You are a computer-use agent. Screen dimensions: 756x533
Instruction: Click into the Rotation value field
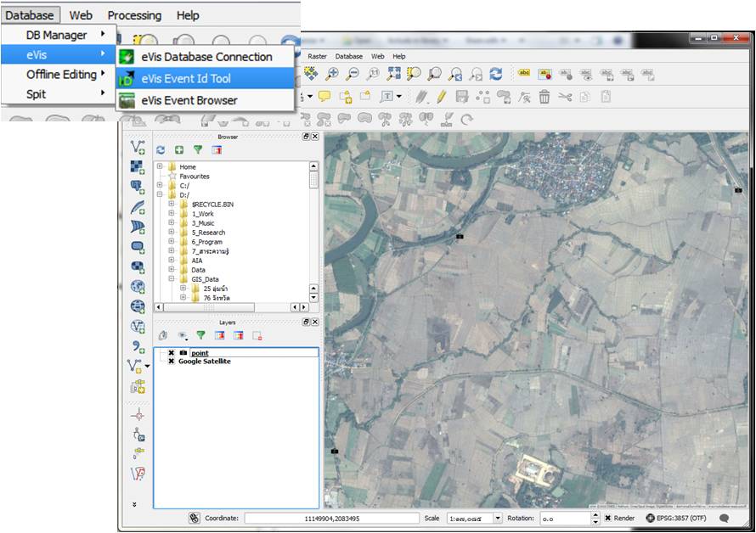tap(565, 518)
